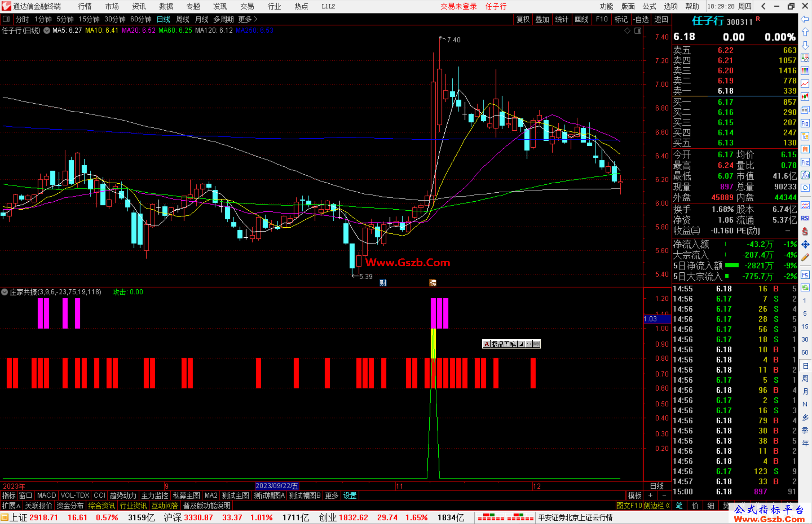The width and height of the screenshot is (812, 524).
Task: Toggle the split-window icon before 分时
Action: pos(6,19)
